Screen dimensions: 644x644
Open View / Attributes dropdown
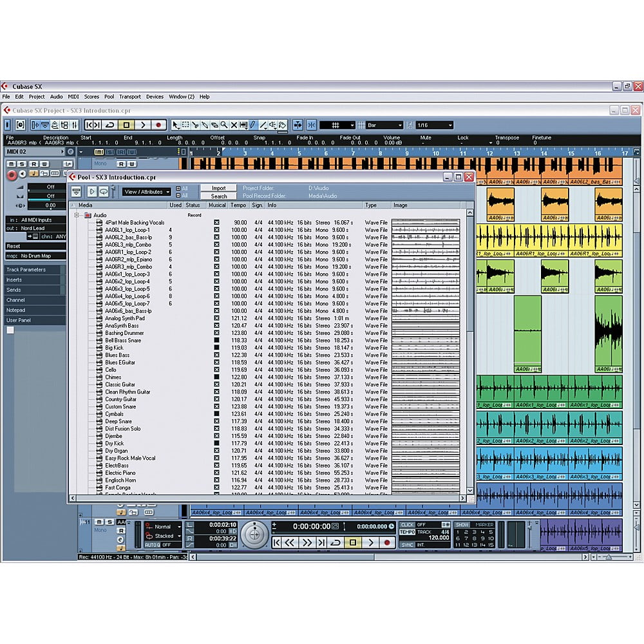click(x=147, y=192)
